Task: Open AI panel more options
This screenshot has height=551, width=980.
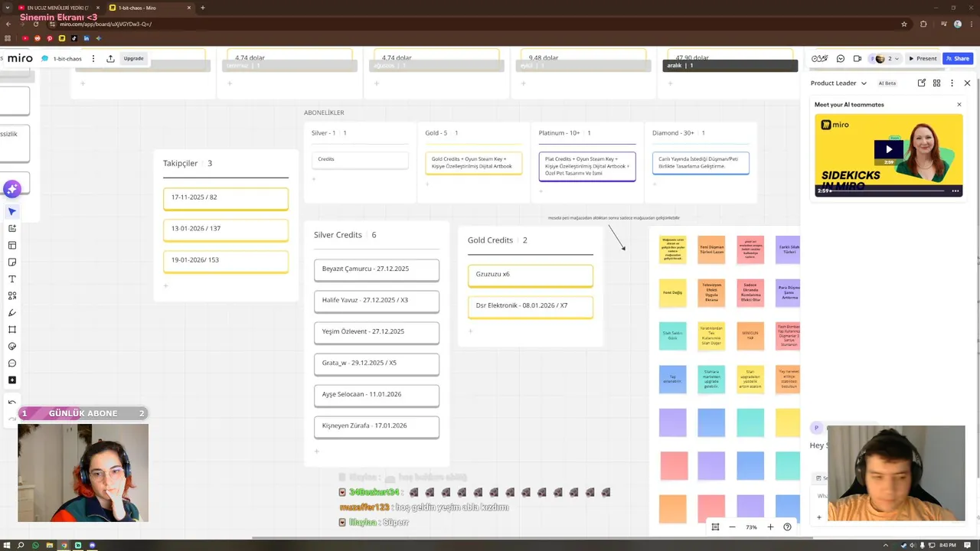Action: [952, 83]
